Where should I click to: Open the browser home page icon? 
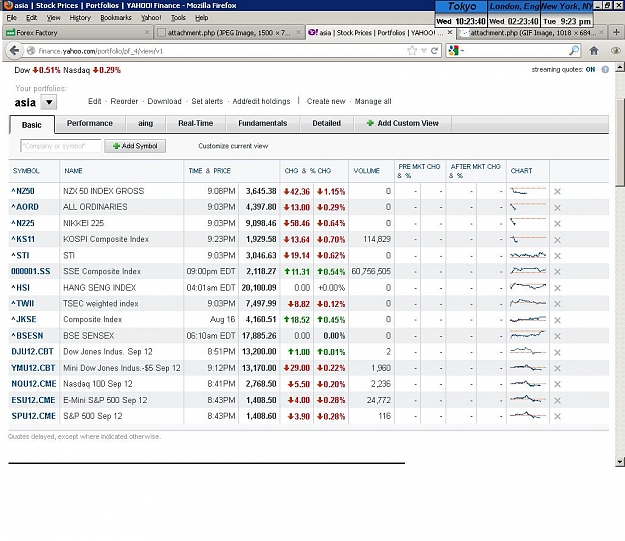click(594, 51)
